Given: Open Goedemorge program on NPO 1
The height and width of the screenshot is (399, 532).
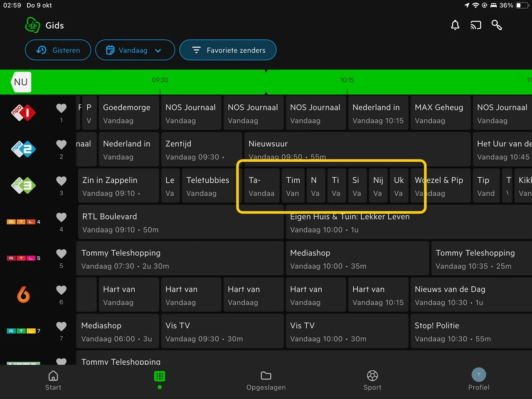Looking at the screenshot, I should point(129,113).
